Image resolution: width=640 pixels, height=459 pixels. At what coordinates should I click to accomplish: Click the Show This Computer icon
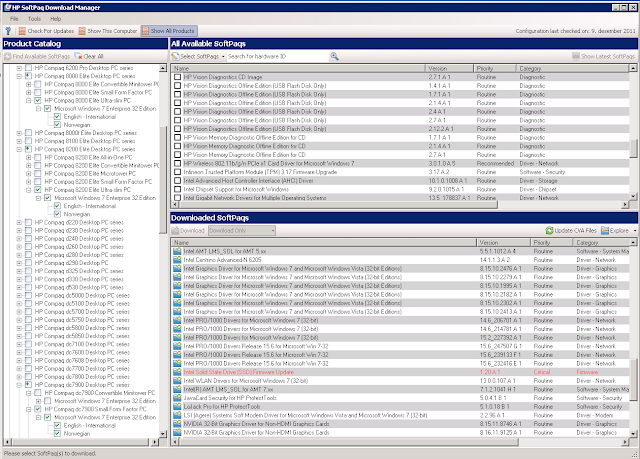82,31
